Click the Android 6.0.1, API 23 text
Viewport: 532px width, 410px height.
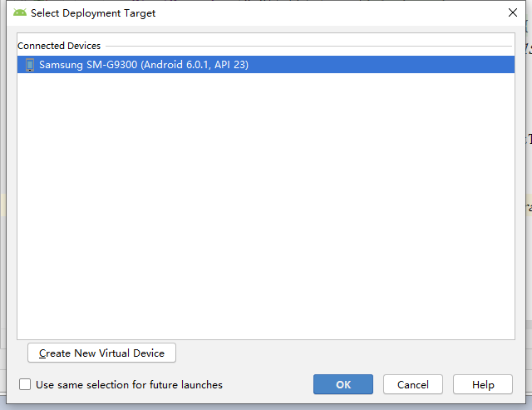(195, 65)
